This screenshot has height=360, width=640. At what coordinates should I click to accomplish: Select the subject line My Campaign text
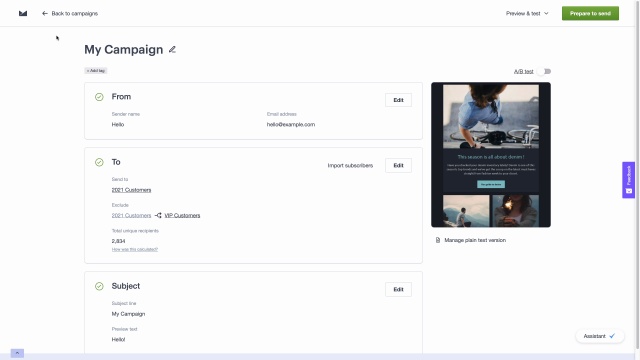coord(128,314)
